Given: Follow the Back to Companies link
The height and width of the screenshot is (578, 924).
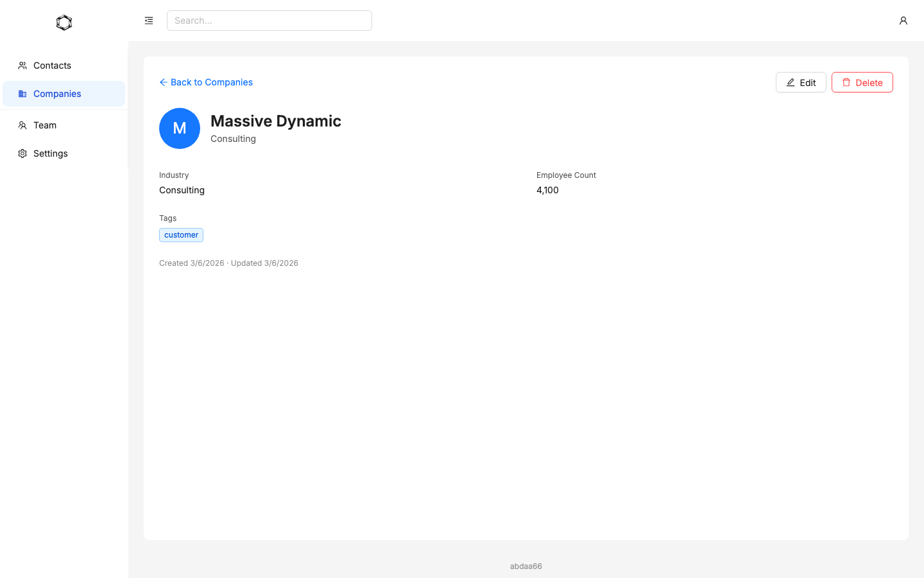Looking at the screenshot, I should 206,82.
